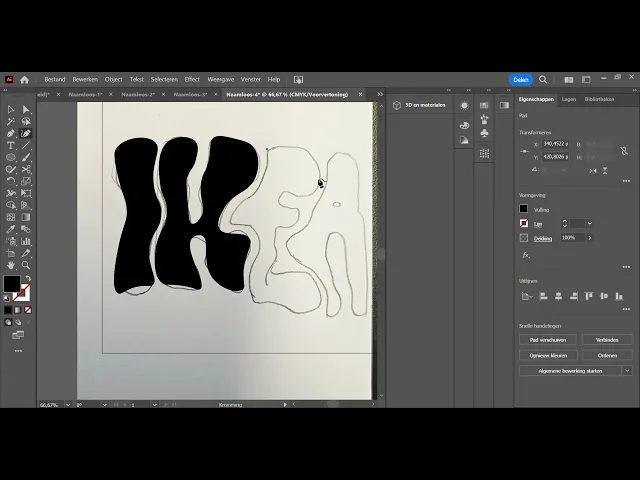
Task: Open the zoom level dropdown
Action: (x=68, y=405)
